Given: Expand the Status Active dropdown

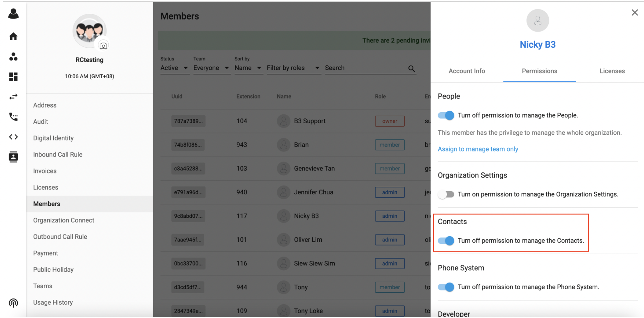Looking at the screenshot, I should (174, 68).
